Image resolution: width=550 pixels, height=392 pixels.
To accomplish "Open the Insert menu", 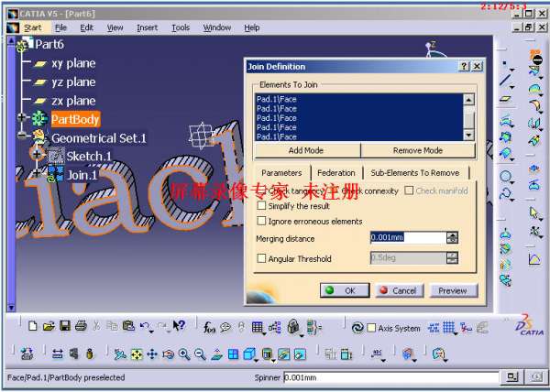I will [147, 27].
